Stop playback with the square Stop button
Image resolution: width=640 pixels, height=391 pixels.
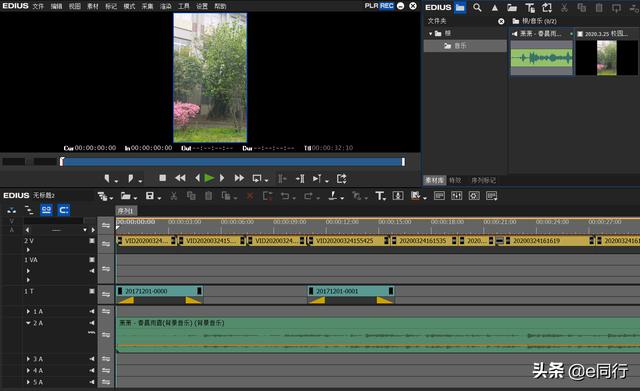pos(162,178)
